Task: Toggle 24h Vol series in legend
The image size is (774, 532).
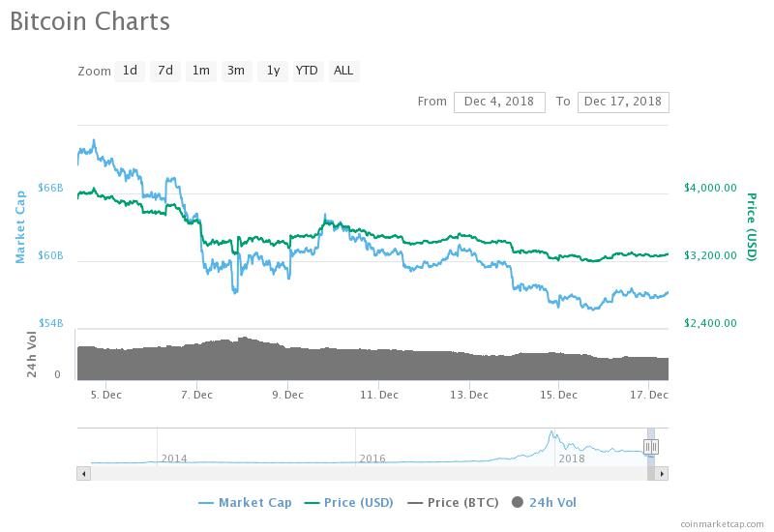Action: point(544,502)
